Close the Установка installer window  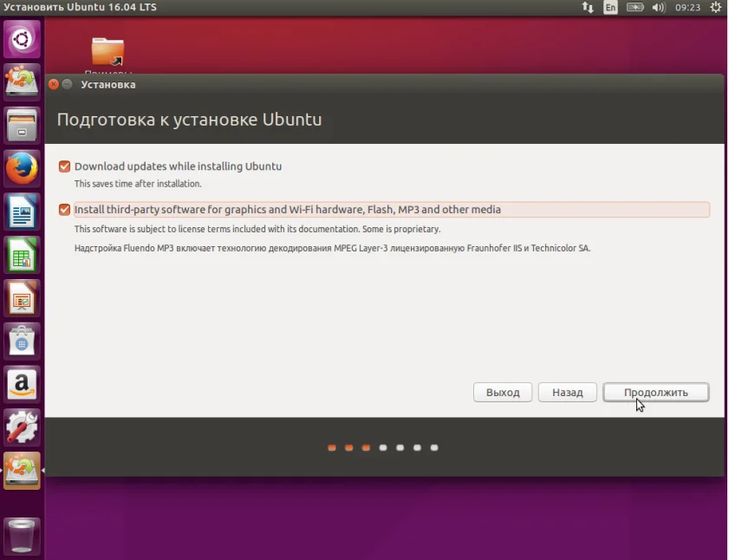pyautogui.click(x=54, y=84)
